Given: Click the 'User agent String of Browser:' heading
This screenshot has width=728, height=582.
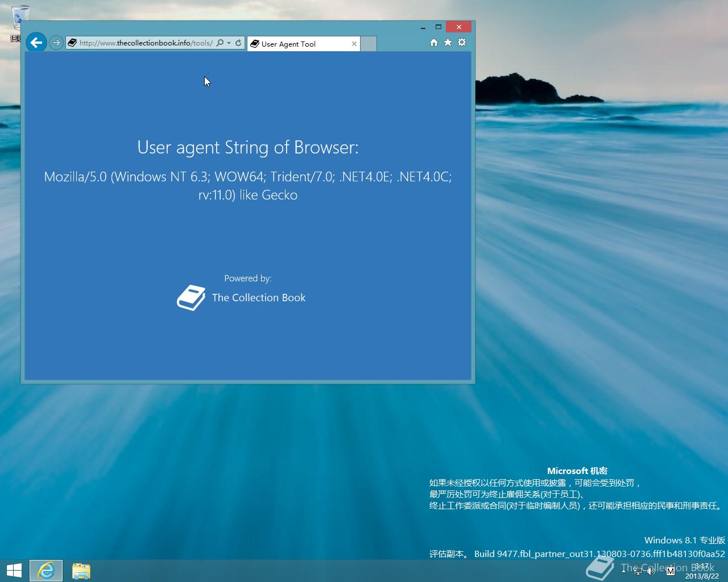Looking at the screenshot, I should 248,148.
